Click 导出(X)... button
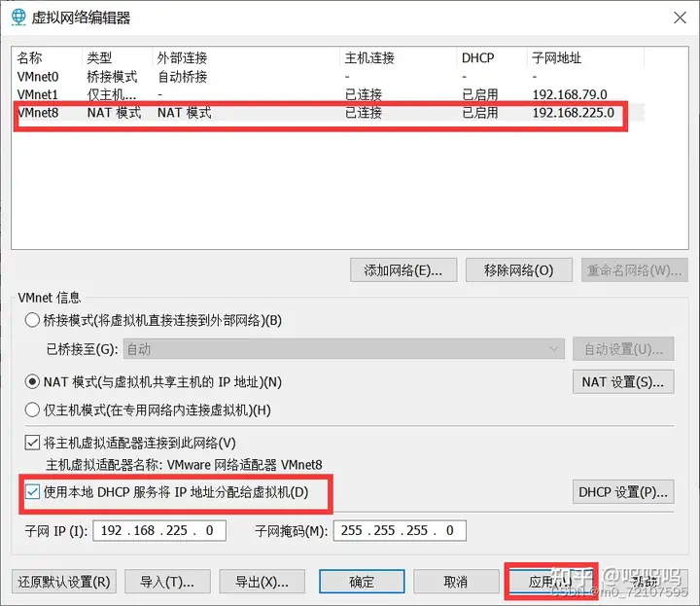Screen dimensions: 700x606 [262, 582]
